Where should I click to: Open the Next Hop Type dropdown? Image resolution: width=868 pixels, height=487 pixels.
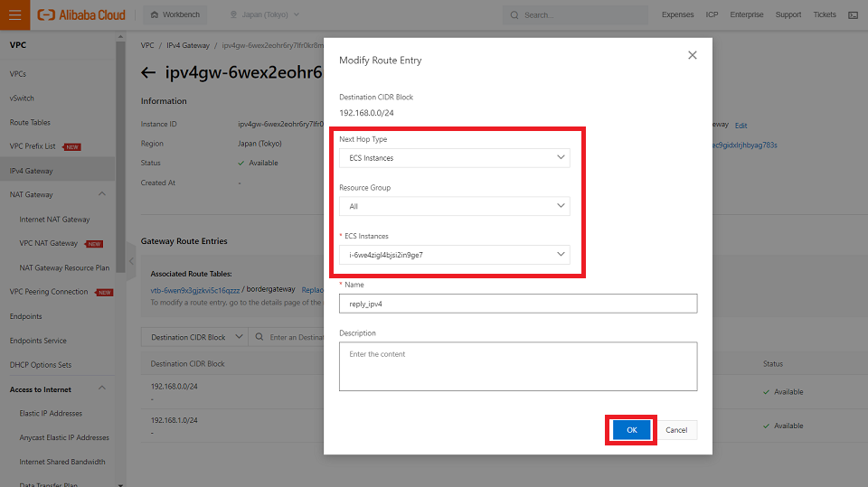(x=454, y=158)
